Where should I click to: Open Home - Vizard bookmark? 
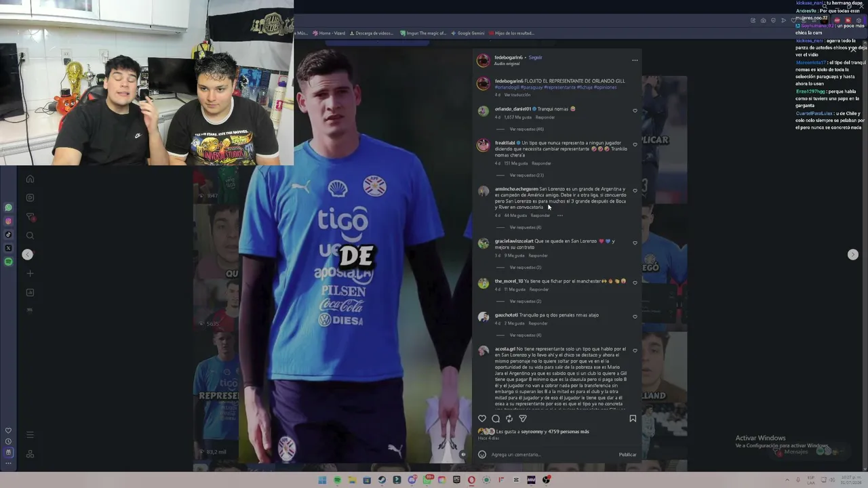329,33
